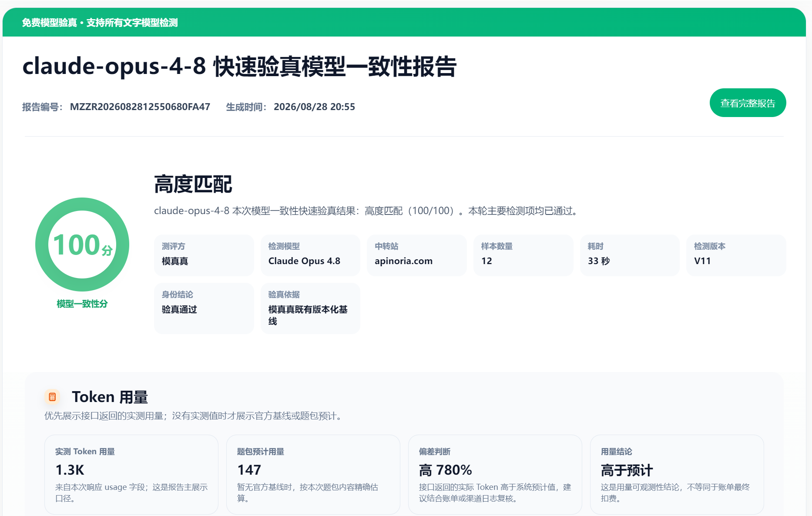Select the deviation value 高 780%
Viewport: 812px width, 516px height.
click(x=446, y=470)
